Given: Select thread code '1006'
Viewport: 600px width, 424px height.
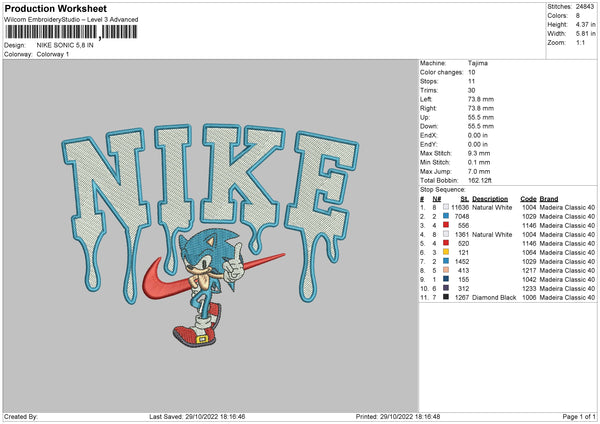Looking at the screenshot, I should 529,297.
